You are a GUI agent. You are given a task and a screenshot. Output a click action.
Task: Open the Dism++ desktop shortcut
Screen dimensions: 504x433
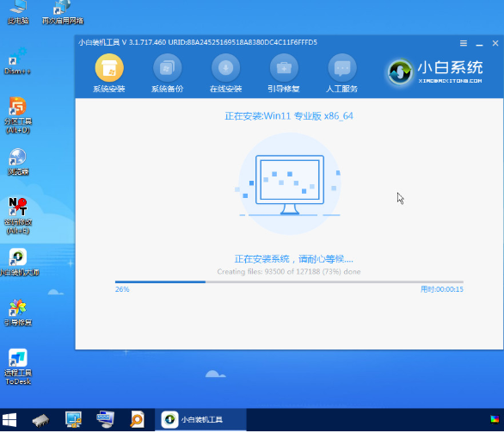click(x=17, y=61)
